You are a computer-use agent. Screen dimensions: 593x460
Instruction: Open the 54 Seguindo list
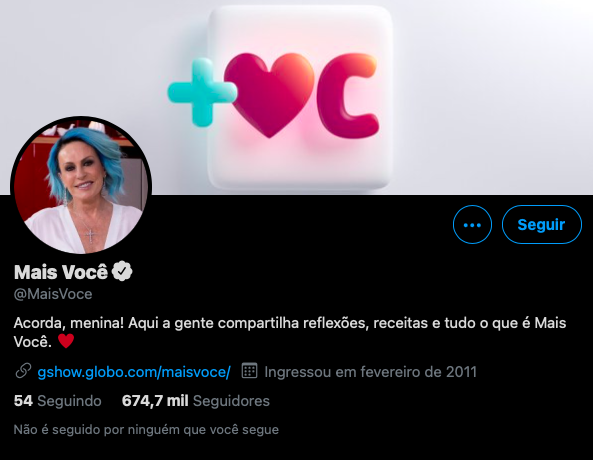57,401
